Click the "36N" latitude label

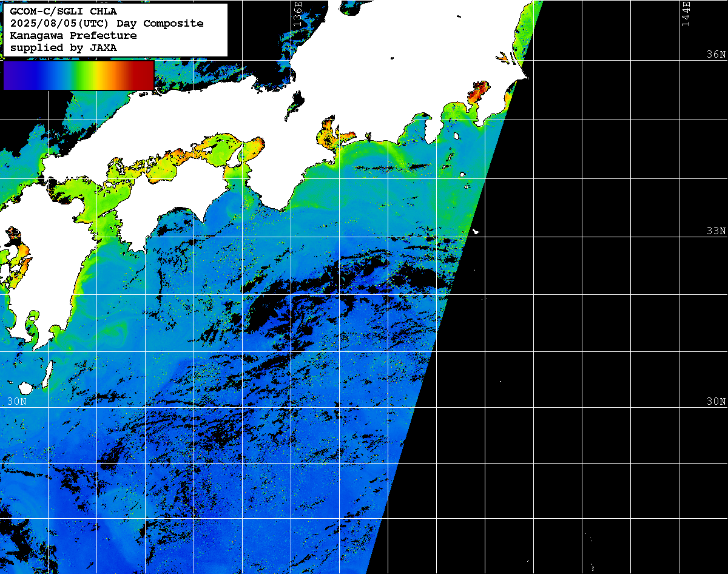point(716,54)
